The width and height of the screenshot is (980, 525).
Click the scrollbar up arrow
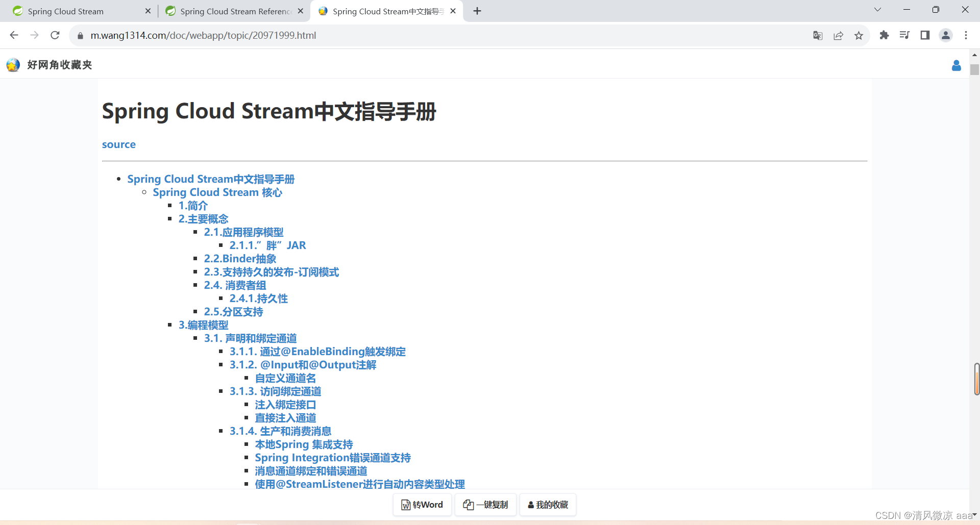click(x=974, y=54)
